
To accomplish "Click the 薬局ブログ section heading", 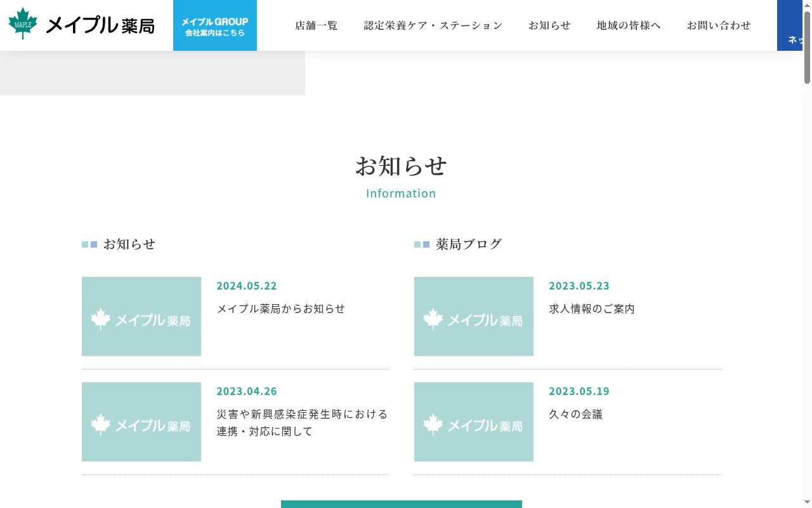I will click(469, 244).
